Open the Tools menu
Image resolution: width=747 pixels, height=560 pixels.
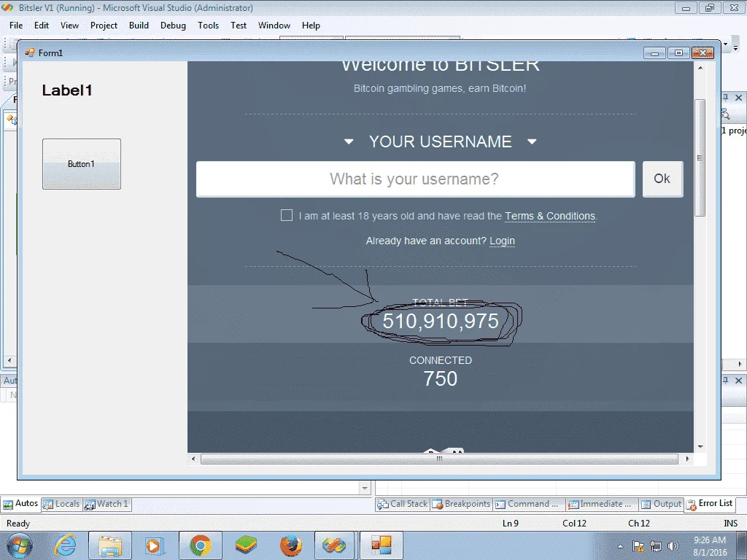point(208,26)
